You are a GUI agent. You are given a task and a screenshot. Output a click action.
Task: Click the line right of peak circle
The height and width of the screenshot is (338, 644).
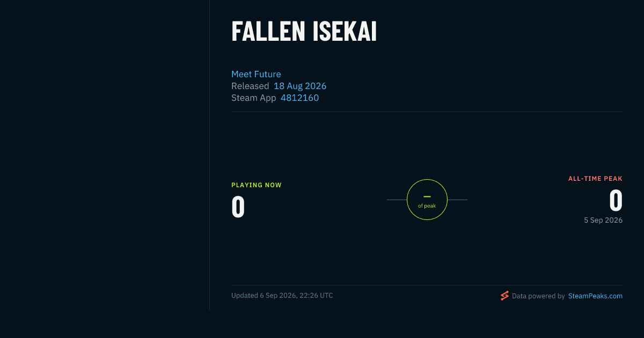tap(457, 200)
